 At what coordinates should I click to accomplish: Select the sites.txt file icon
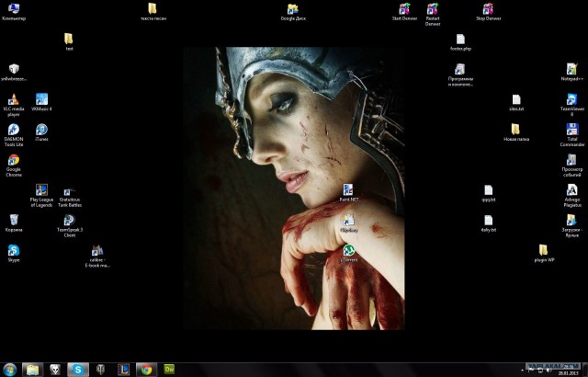[x=515, y=100]
